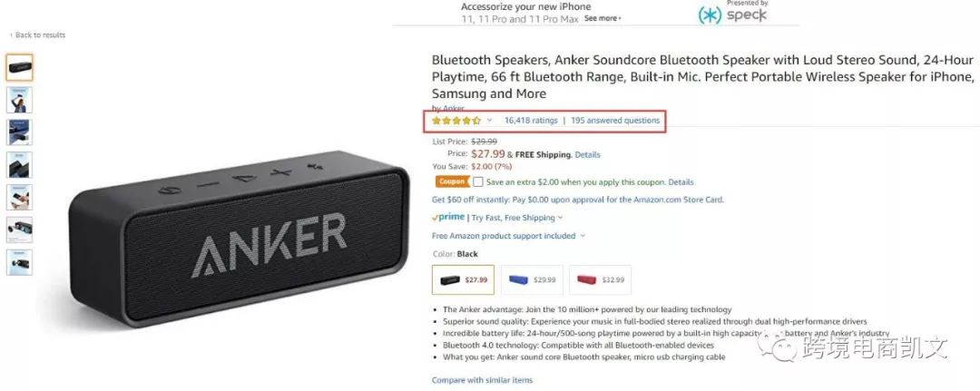Select the last thumbnail in image strip

(x=19, y=262)
